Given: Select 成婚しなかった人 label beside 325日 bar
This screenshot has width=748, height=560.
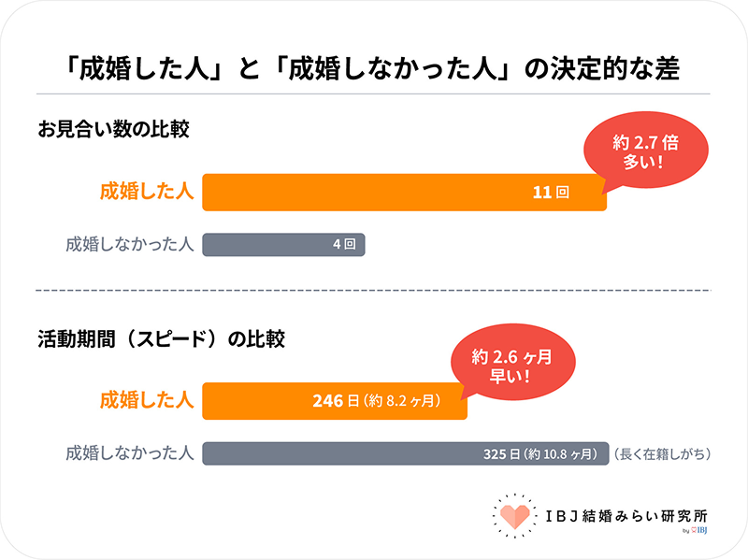Looking at the screenshot, I should pos(129,454).
